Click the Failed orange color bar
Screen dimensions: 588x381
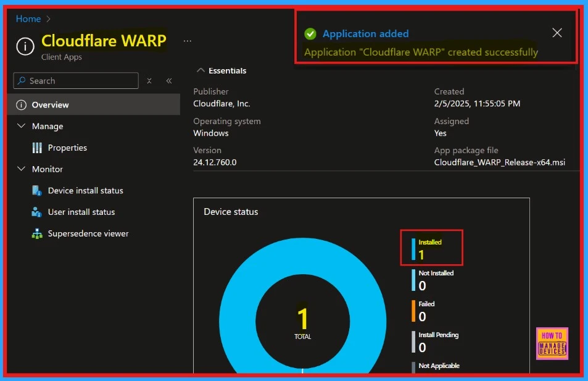pos(413,311)
